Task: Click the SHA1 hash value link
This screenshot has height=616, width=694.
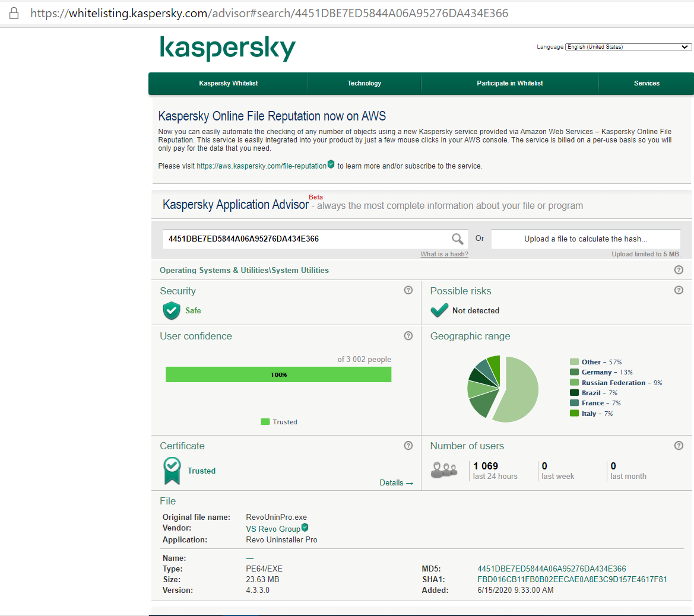Action: pyautogui.click(x=572, y=579)
